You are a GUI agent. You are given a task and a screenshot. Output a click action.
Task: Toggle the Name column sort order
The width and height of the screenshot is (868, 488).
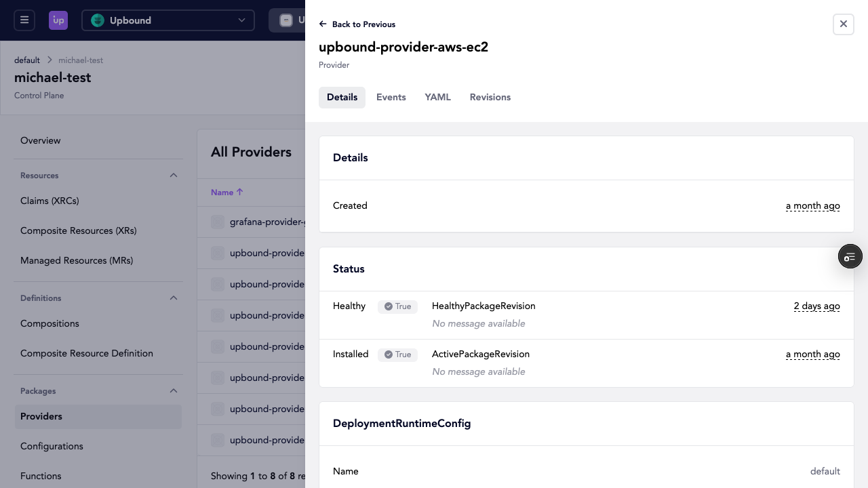pos(226,192)
